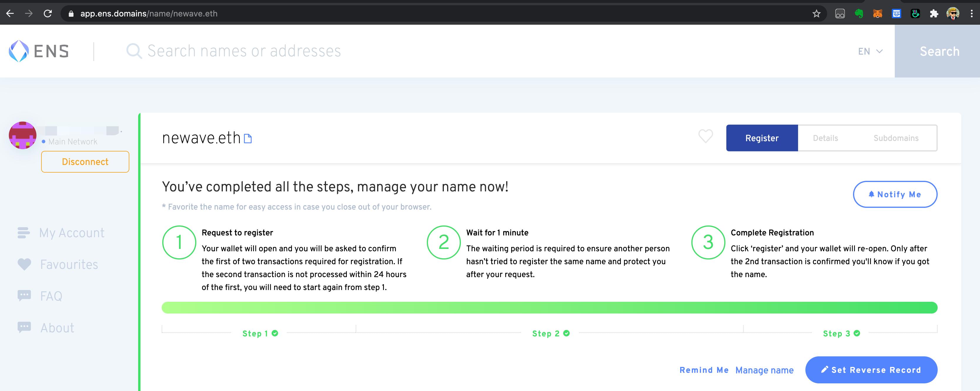This screenshot has width=980, height=391.
Task: Open Manage name link
Action: pos(764,370)
